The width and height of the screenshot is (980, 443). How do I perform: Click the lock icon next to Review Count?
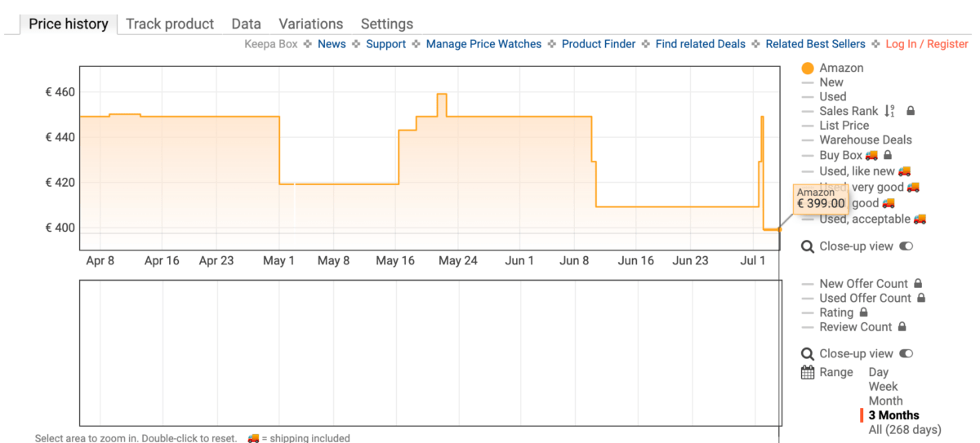(902, 327)
